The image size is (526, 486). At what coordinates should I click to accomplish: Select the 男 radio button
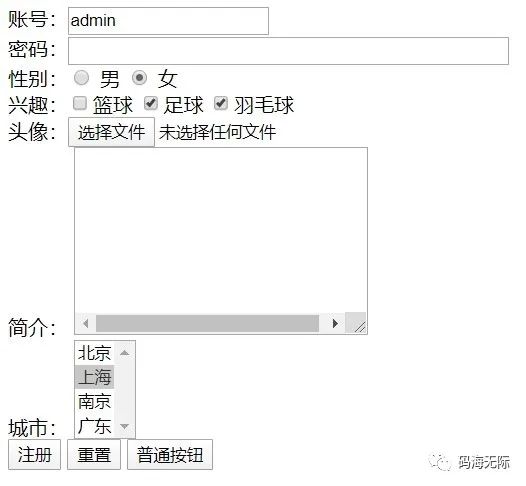click(x=82, y=78)
